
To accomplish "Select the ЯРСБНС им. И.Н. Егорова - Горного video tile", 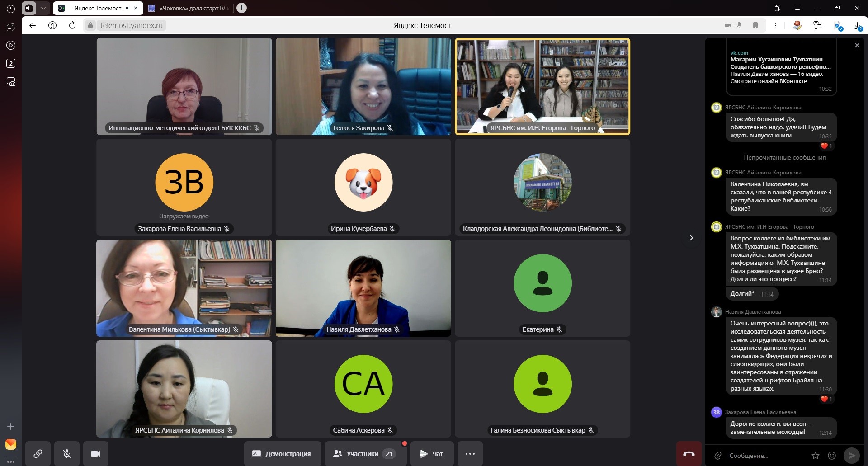I will click(542, 86).
